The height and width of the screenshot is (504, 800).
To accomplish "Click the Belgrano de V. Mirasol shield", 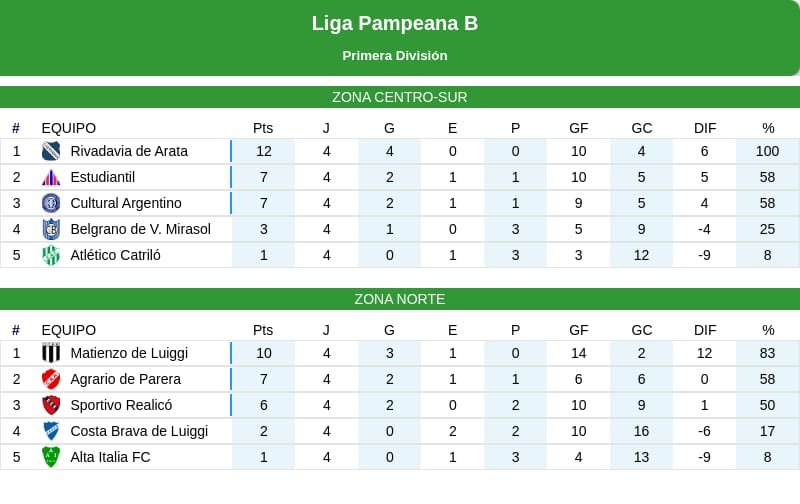I will click(x=51, y=229).
